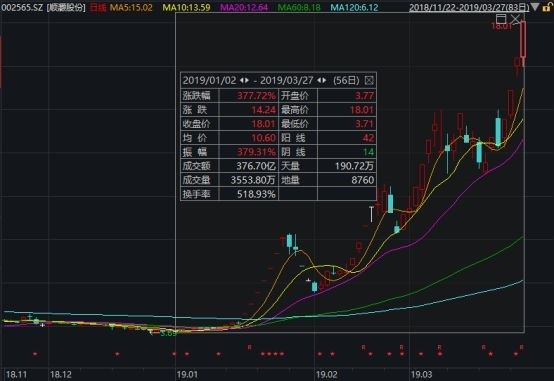Click the 3553.80万 成交量 value
The width and height of the screenshot is (554, 381).
coord(253,180)
